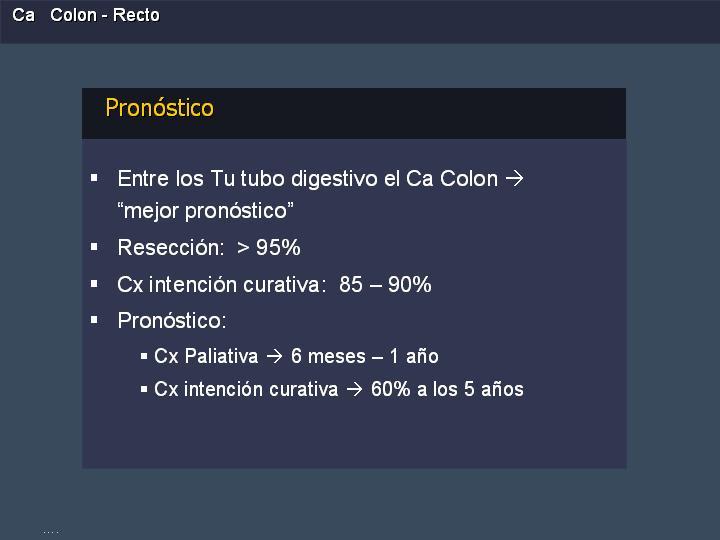The image size is (720, 540).
Task: Click the arrow after "Ca Colon"
Action: tap(515, 179)
